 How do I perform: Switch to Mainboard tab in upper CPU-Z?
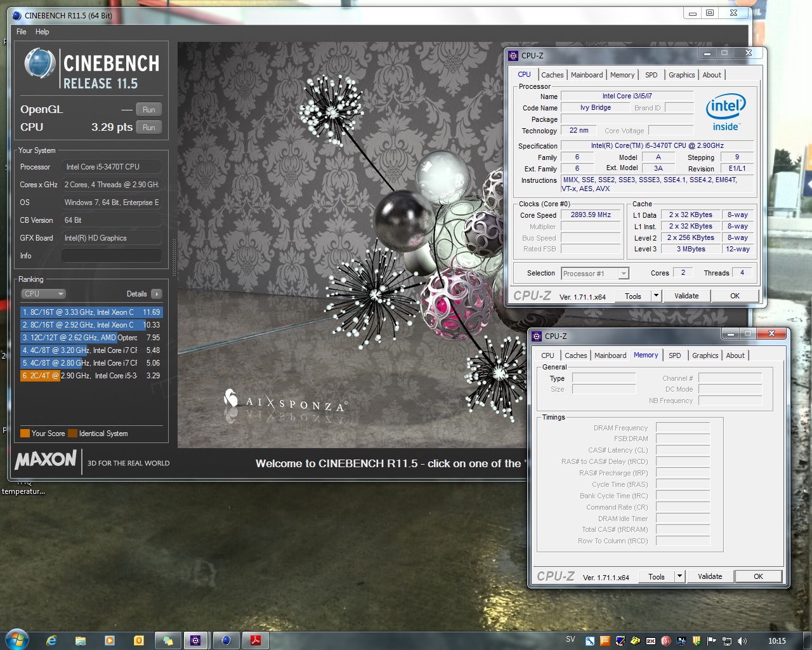click(587, 75)
